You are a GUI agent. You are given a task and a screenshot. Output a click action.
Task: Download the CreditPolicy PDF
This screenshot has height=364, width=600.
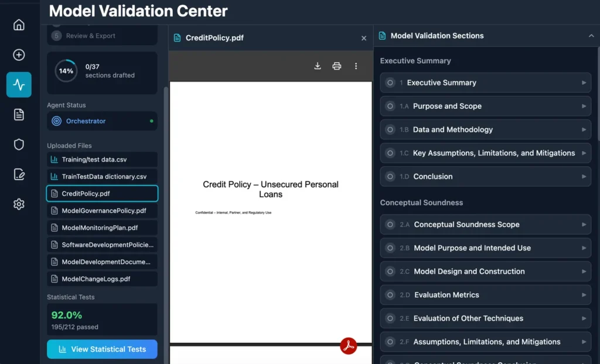click(318, 66)
